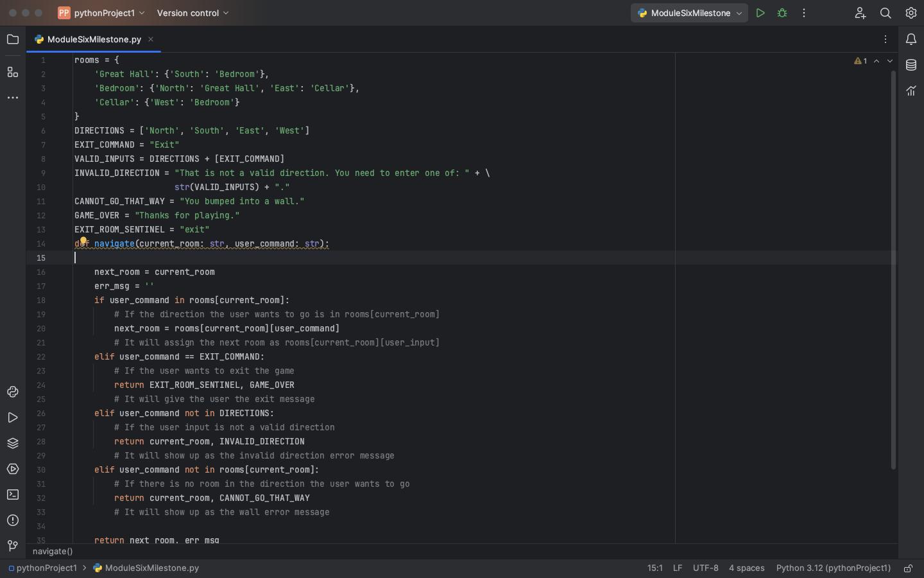Open the Code With Me add-user icon
The width and height of the screenshot is (924, 578).
tap(860, 13)
